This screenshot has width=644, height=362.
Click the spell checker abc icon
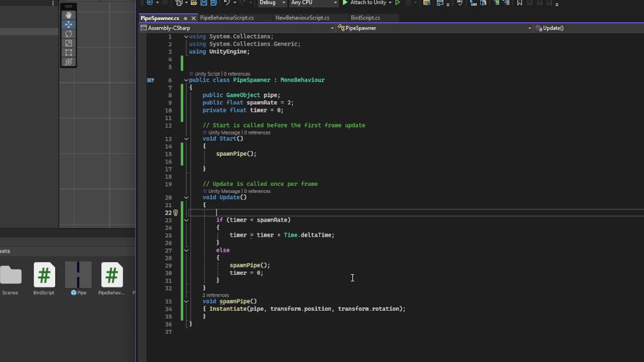tap(460, 3)
